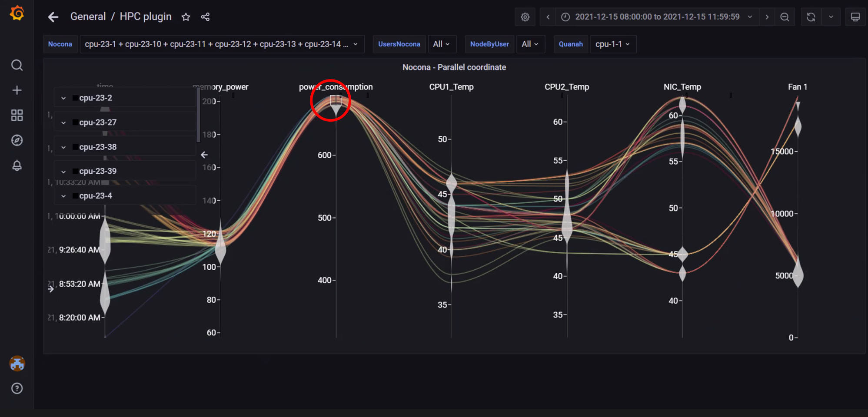Open Grafana home logo

(x=17, y=13)
